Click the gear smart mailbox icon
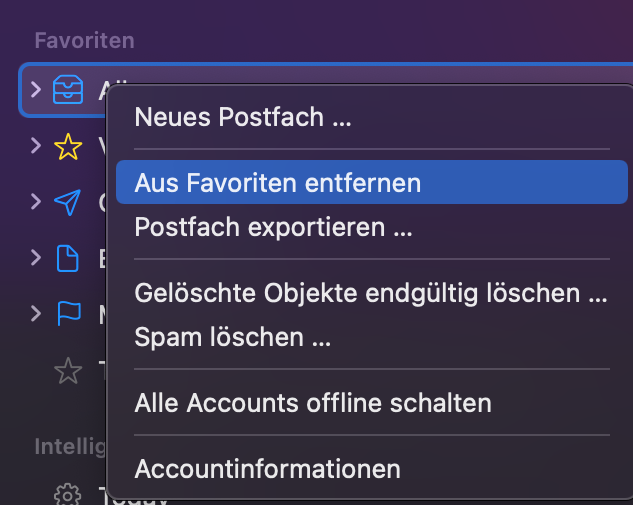 pyautogui.click(x=68, y=493)
